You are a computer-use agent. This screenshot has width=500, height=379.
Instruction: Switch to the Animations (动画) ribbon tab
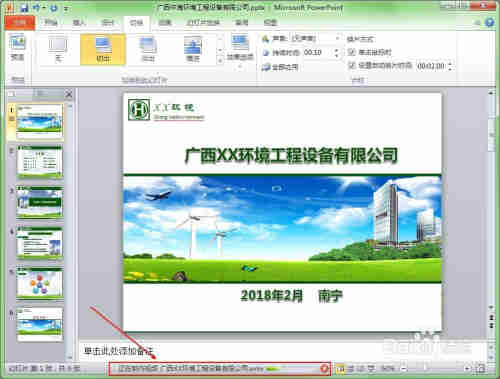[165, 23]
